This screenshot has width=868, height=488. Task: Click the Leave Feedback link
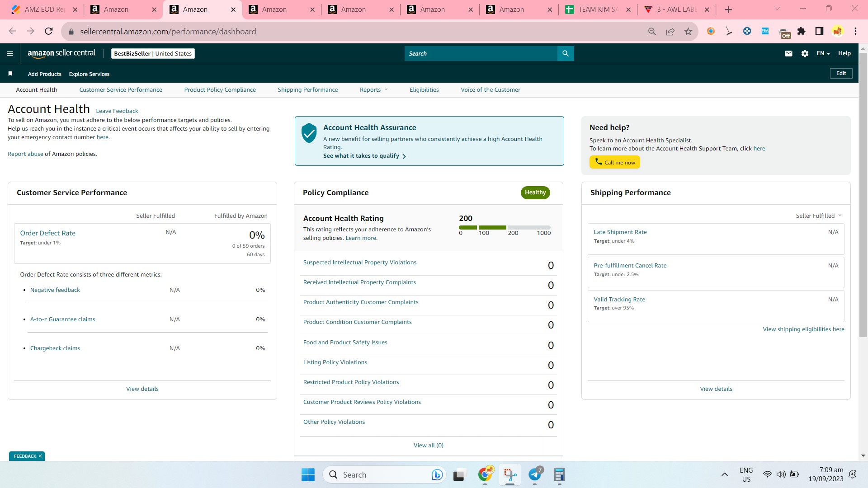point(117,111)
